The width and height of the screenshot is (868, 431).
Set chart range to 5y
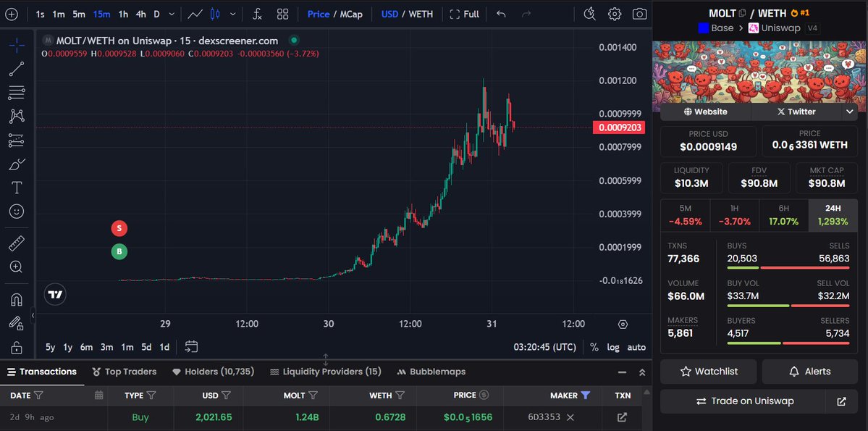(51, 348)
